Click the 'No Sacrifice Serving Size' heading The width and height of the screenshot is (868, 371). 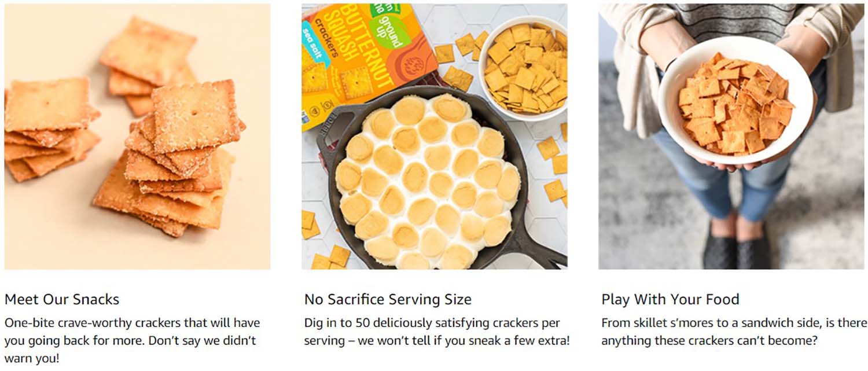click(388, 299)
